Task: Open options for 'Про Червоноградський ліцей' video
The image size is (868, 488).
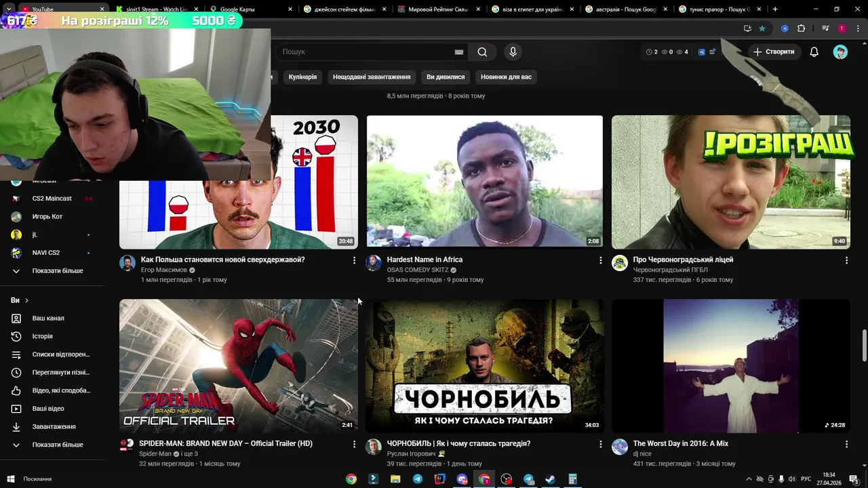Action: (846, 260)
